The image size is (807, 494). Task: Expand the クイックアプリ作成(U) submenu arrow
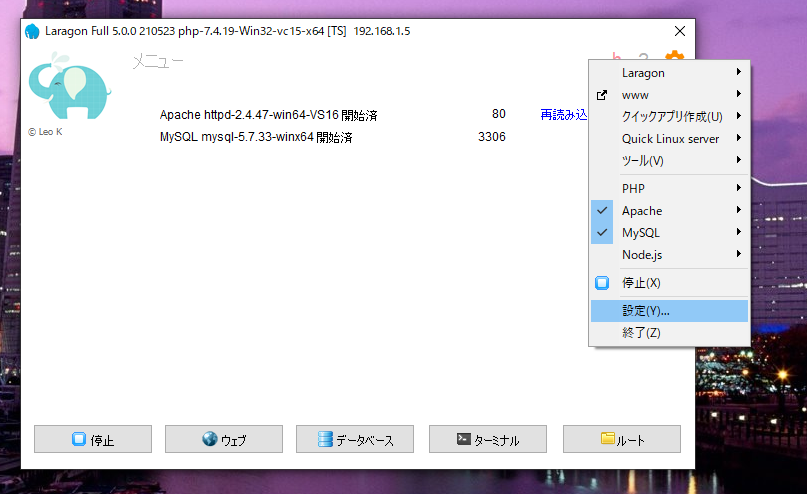pyautogui.click(x=739, y=116)
